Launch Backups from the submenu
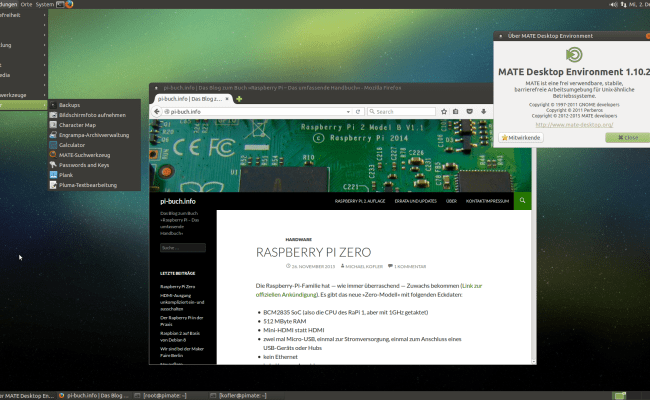Viewport: 650px width, 400px height. [95, 105]
